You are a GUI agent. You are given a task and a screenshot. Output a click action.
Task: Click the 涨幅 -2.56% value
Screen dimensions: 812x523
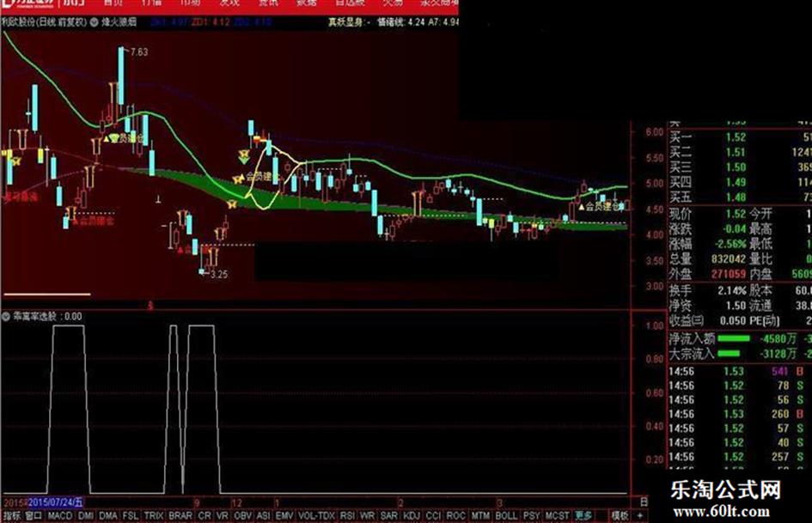[x=730, y=244]
